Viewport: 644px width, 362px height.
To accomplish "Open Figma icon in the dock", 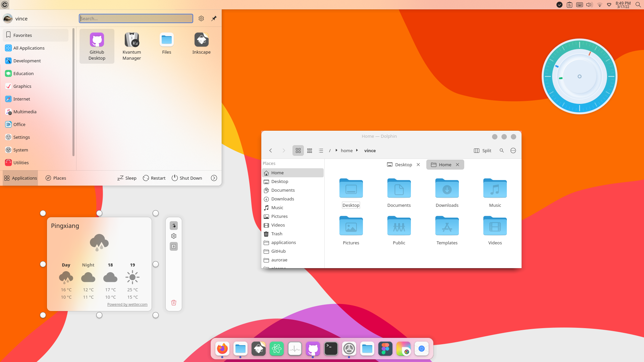I will pos(385,349).
